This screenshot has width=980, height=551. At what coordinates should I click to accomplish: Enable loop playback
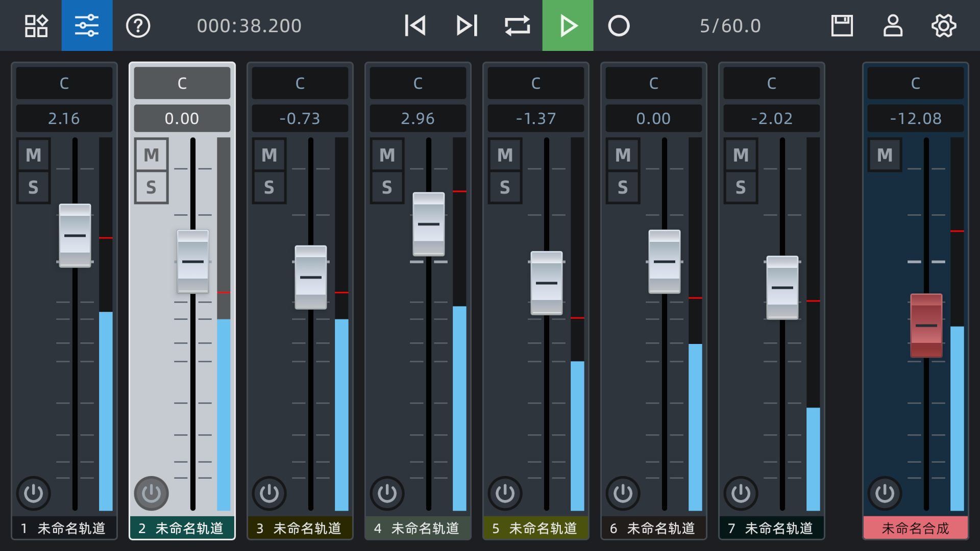click(517, 26)
